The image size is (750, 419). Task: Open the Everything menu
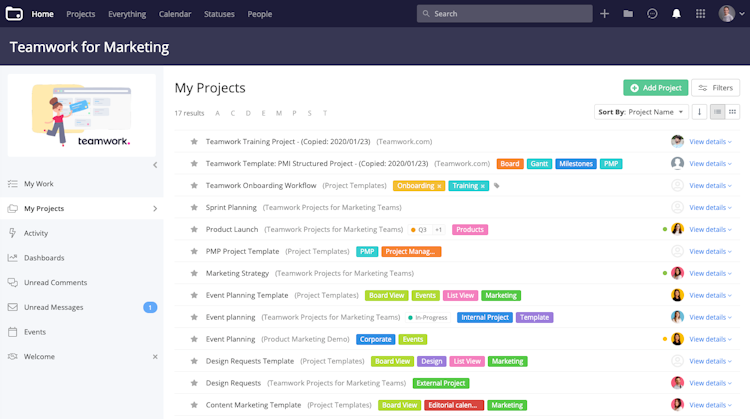click(127, 14)
